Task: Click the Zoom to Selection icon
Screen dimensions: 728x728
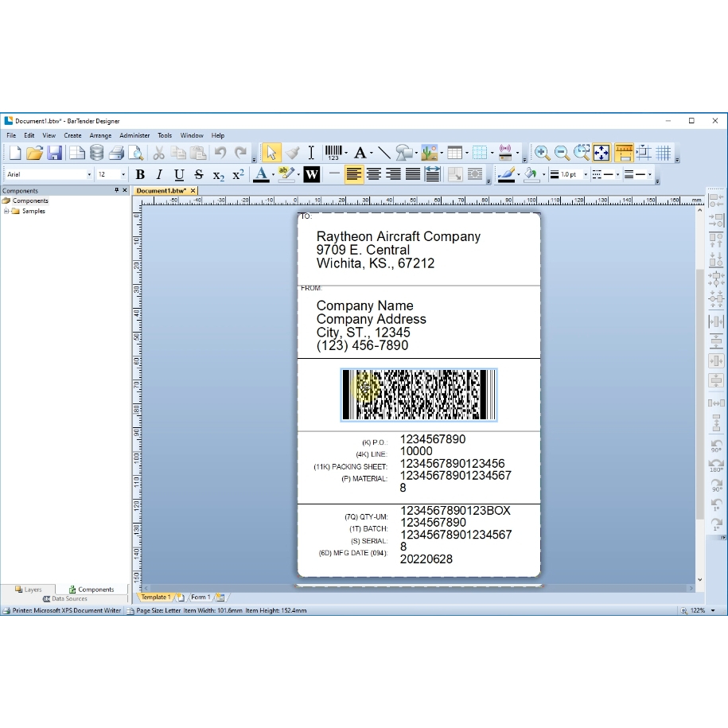Action: (582, 153)
